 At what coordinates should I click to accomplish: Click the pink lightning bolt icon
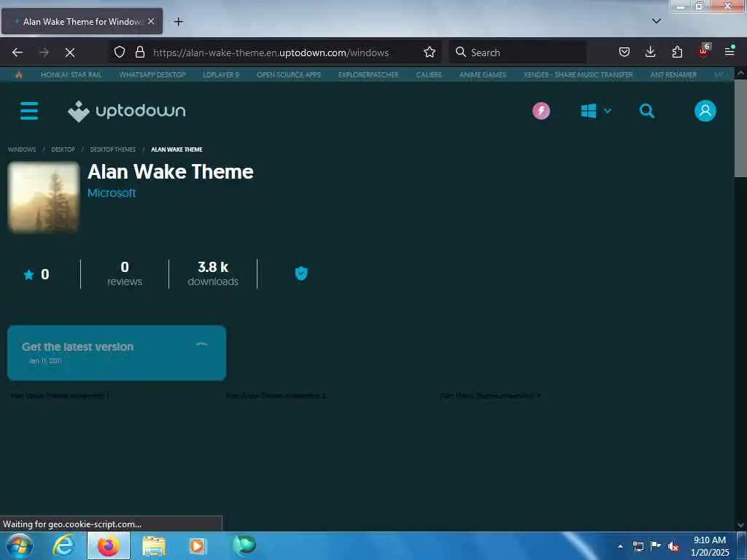pos(541,111)
